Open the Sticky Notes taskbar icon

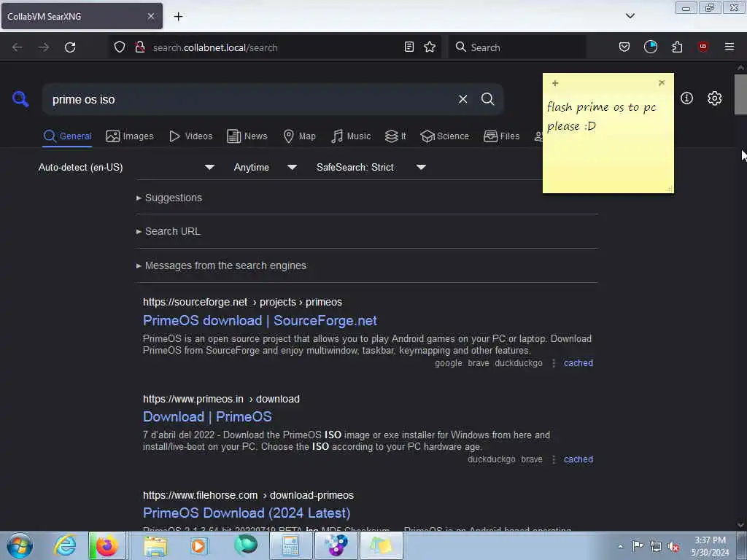point(381,545)
